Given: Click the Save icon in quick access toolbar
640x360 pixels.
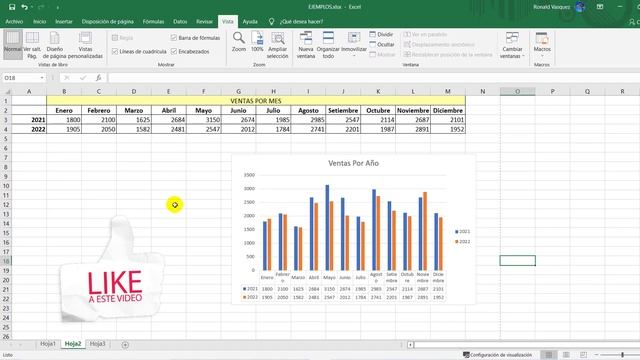Looking at the screenshot, I should point(12,7).
